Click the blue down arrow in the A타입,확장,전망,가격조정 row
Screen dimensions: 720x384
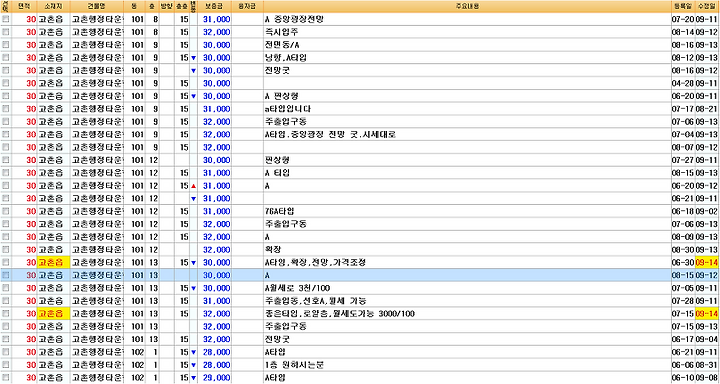[193, 263]
